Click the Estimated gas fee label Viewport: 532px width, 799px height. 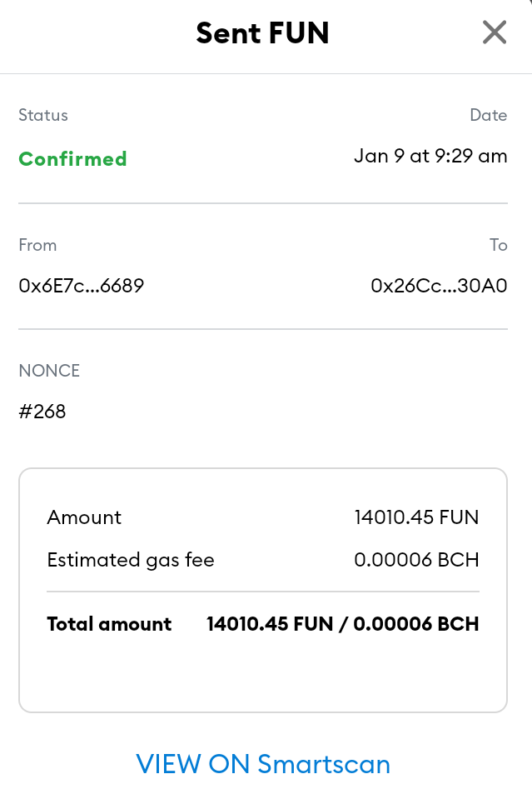coord(131,560)
